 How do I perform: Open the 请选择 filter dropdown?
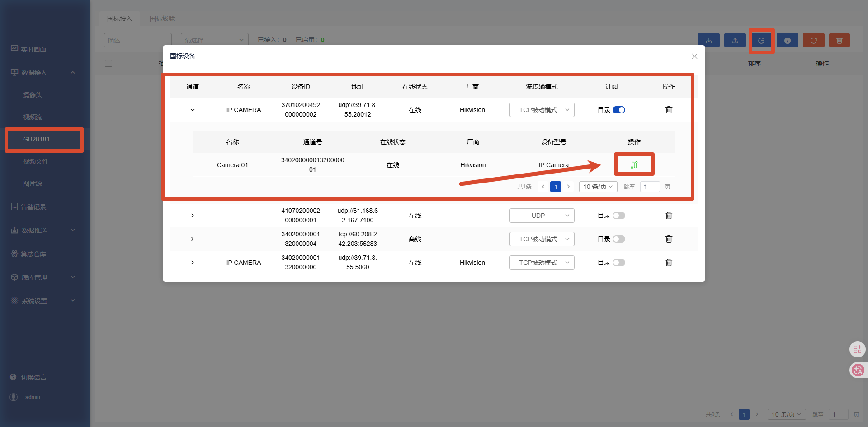click(x=214, y=40)
